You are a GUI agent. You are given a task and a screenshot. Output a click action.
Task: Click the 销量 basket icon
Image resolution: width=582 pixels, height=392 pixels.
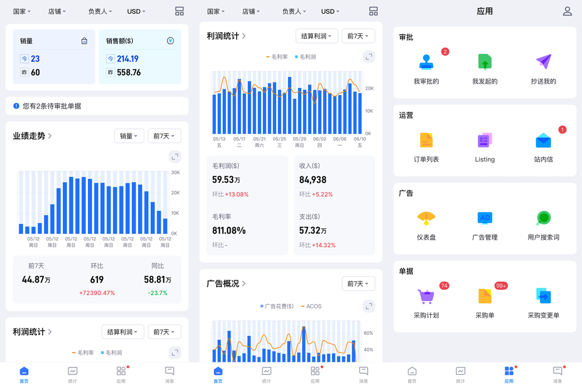(84, 41)
